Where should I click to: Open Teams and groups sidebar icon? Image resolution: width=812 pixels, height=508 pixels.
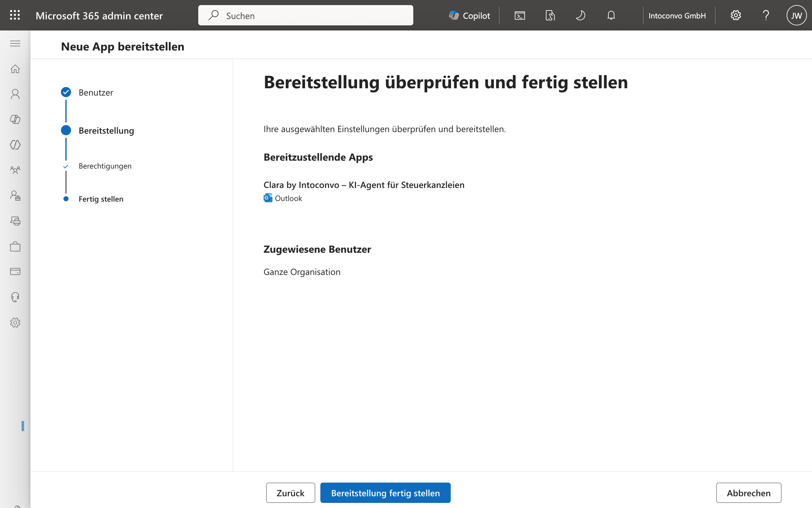(15, 170)
